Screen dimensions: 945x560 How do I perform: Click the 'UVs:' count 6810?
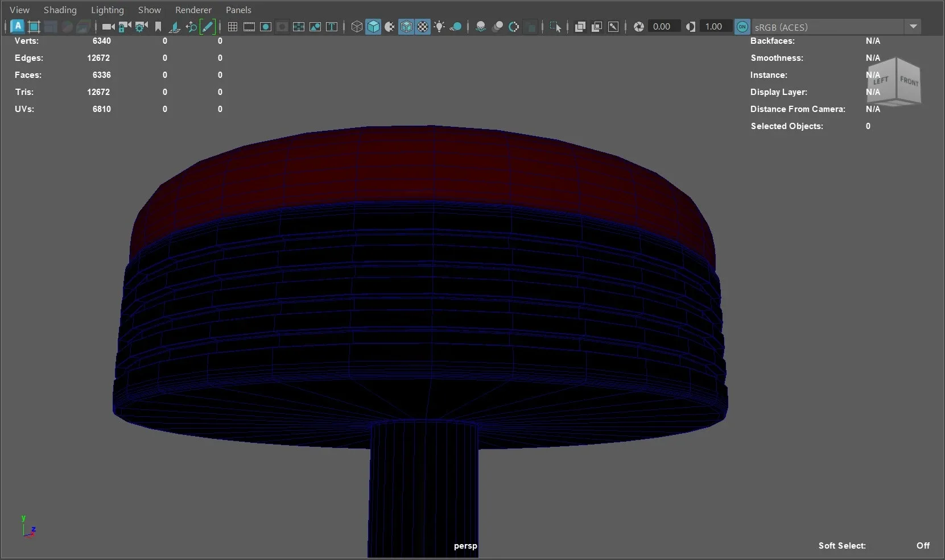(x=101, y=109)
